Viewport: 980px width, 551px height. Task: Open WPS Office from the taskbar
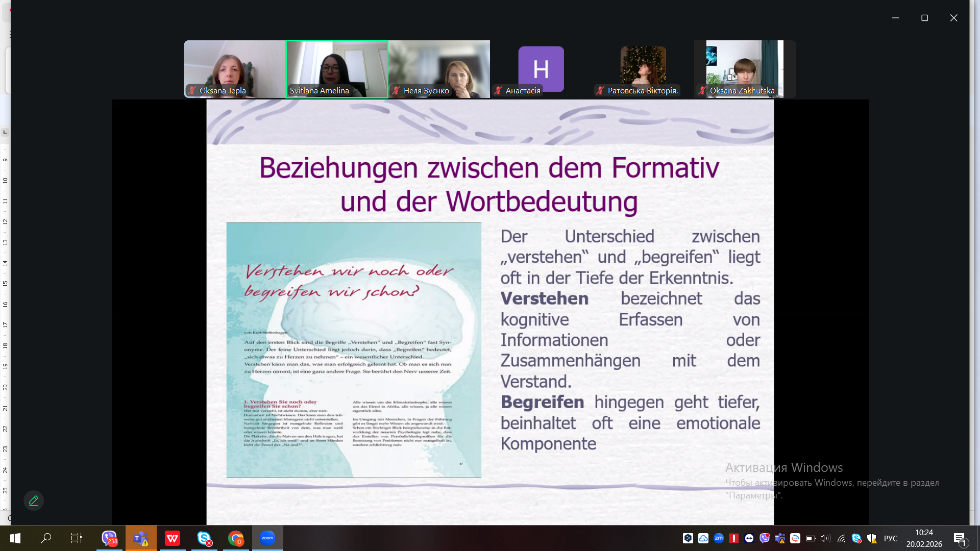[173, 538]
